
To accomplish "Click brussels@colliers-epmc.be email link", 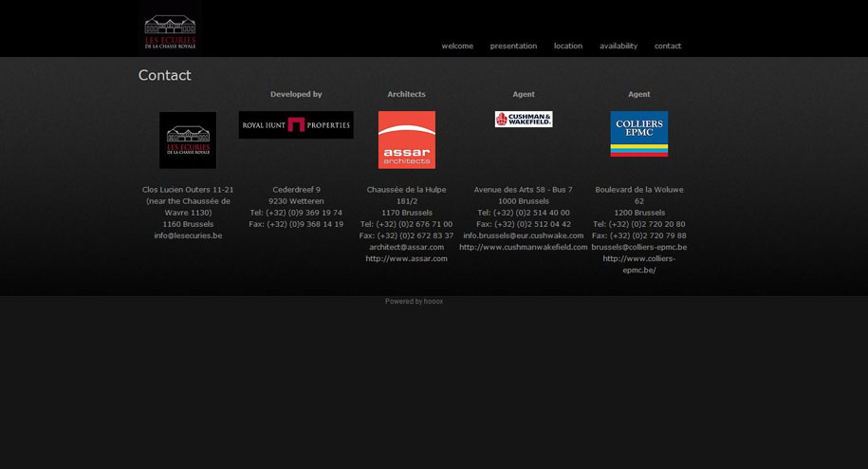I will (x=639, y=247).
